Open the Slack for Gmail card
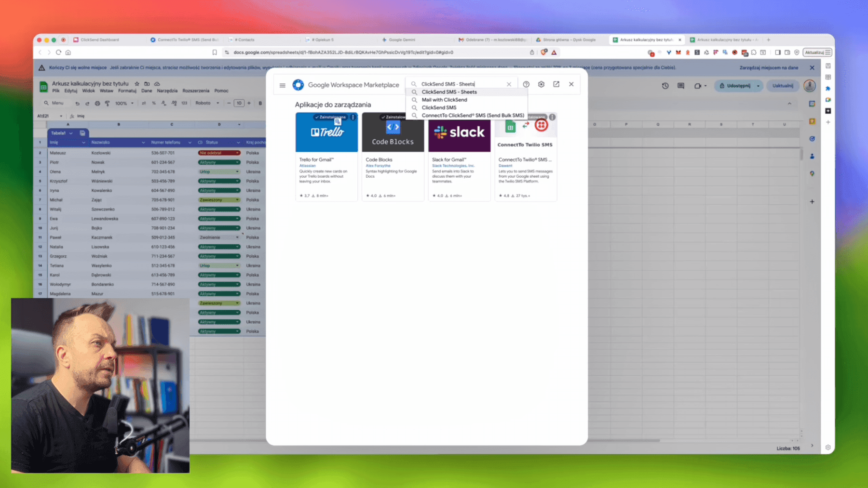The width and height of the screenshot is (868, 488). (459, 157)
